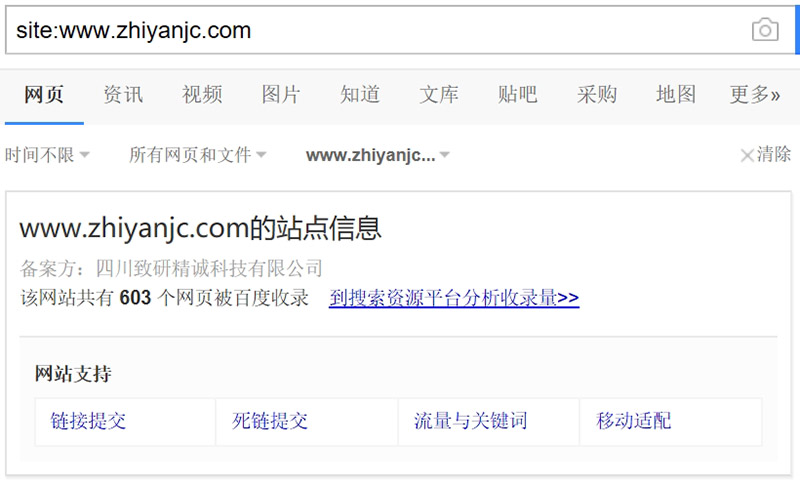The height and width of the screenshot is (485, 800).
Task: Go to the 图片 tab
Action: pyautogui.click(x=281, y=95)
